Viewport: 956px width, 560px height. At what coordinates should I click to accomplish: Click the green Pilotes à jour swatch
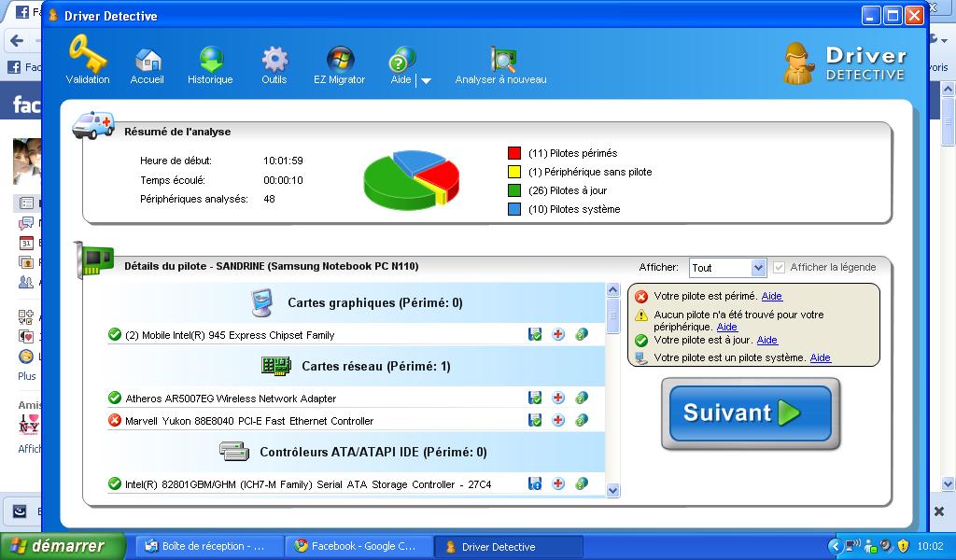click(514, 190)
